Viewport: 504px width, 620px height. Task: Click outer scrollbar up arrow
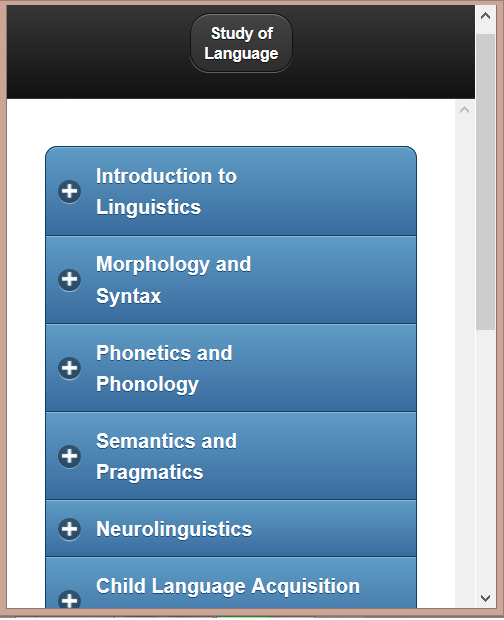click(485, 16)
